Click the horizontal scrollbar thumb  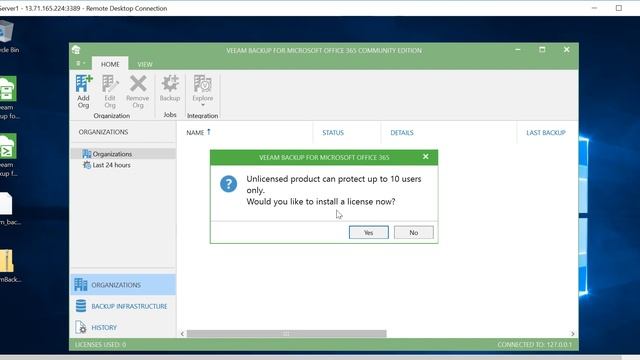click(287, 333)
